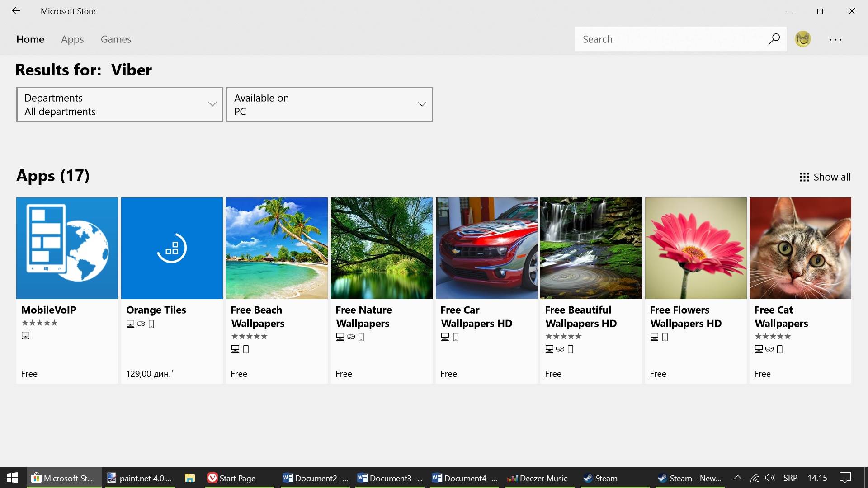The image size is (868, 488).
Task: Expand the Available on dropdown
Action: pos(329,104)
